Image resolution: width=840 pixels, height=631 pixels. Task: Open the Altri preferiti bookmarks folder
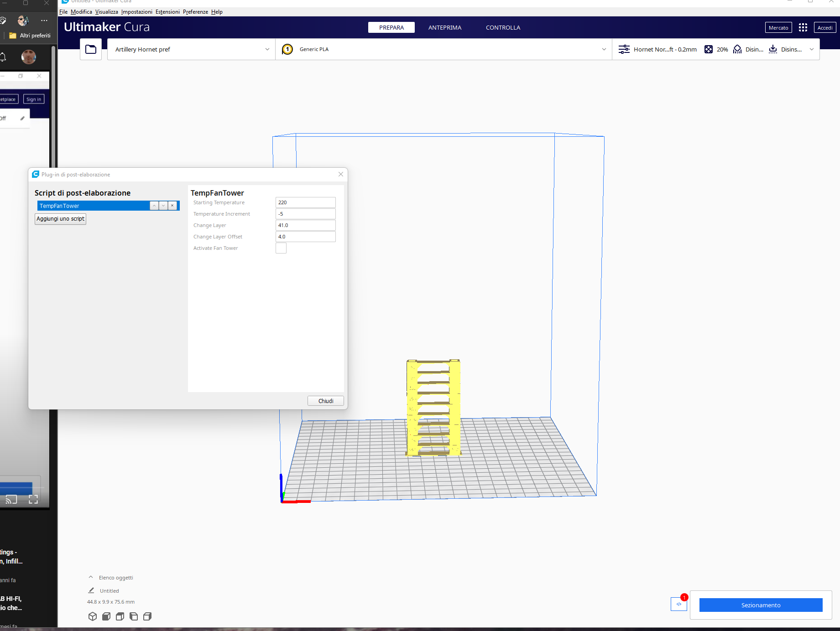click(30, 36)
